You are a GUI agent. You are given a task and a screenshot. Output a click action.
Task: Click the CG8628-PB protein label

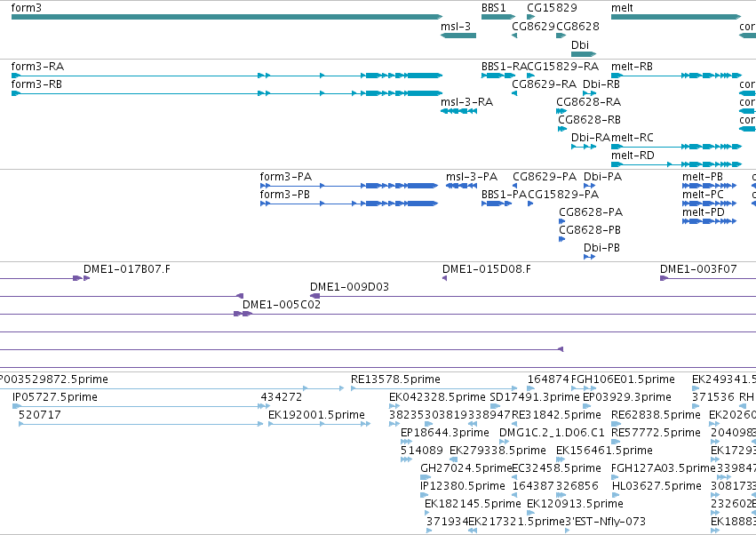590,230
